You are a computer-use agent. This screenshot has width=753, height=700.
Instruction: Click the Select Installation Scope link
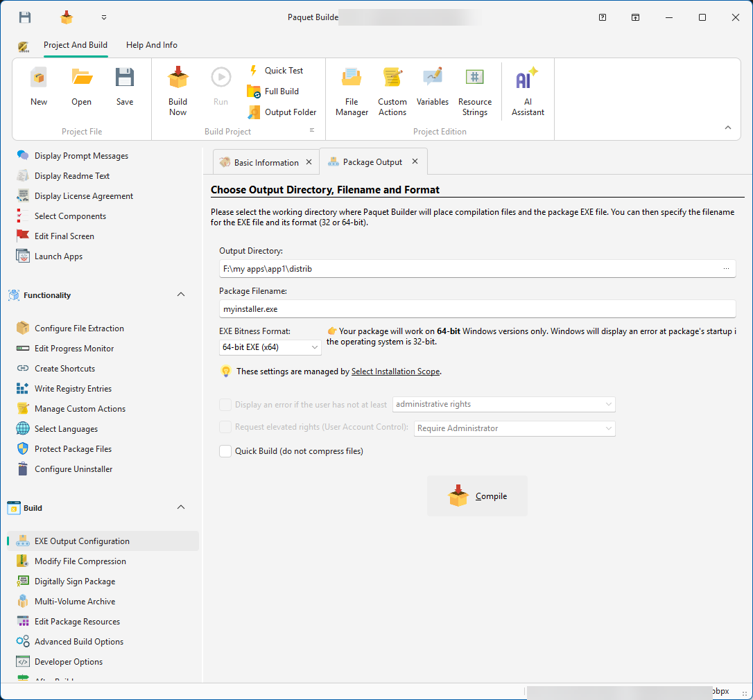tap(395, 371)
